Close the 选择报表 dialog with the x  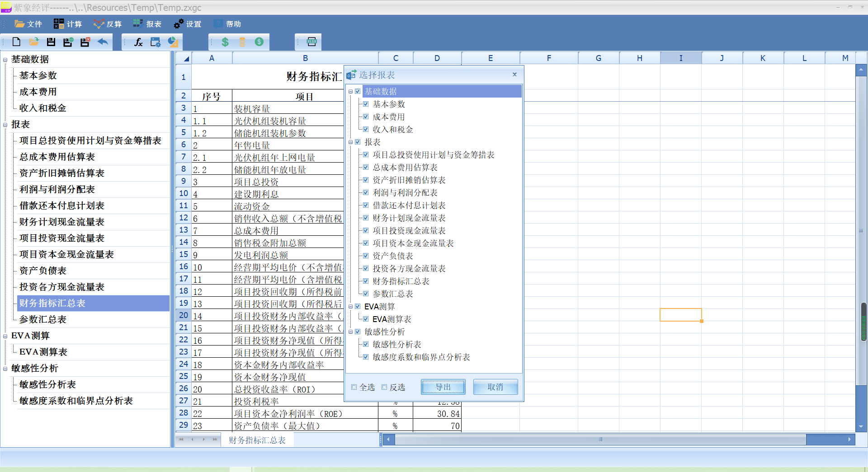click(x=514, y=75)
